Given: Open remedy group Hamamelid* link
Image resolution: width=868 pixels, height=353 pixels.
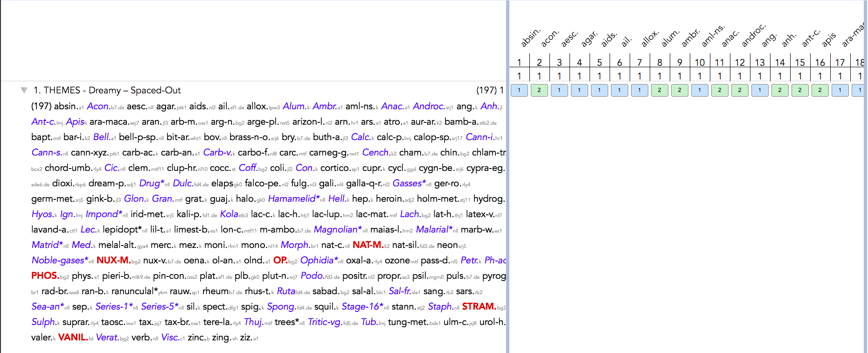Looking at the screenshot, I should 294,198.
